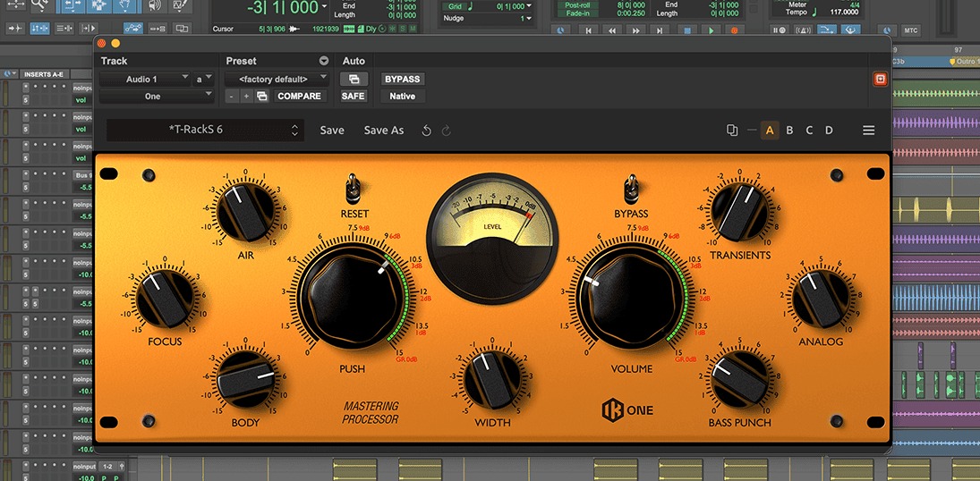Open the T-RackS hamburger menu
This screenshot has width=980, height=481.
(x=869, y=131)
